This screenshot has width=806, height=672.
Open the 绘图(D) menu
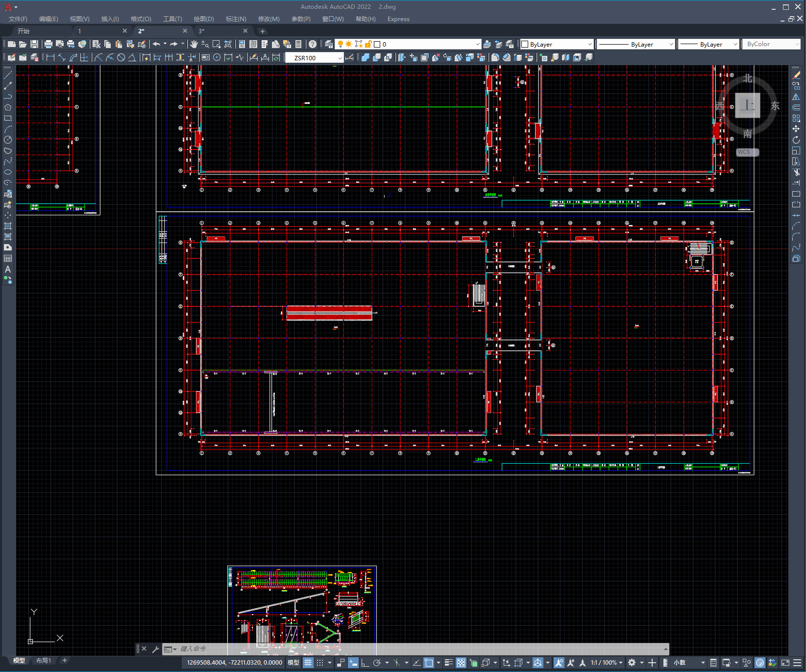click(x=204, y=19)
